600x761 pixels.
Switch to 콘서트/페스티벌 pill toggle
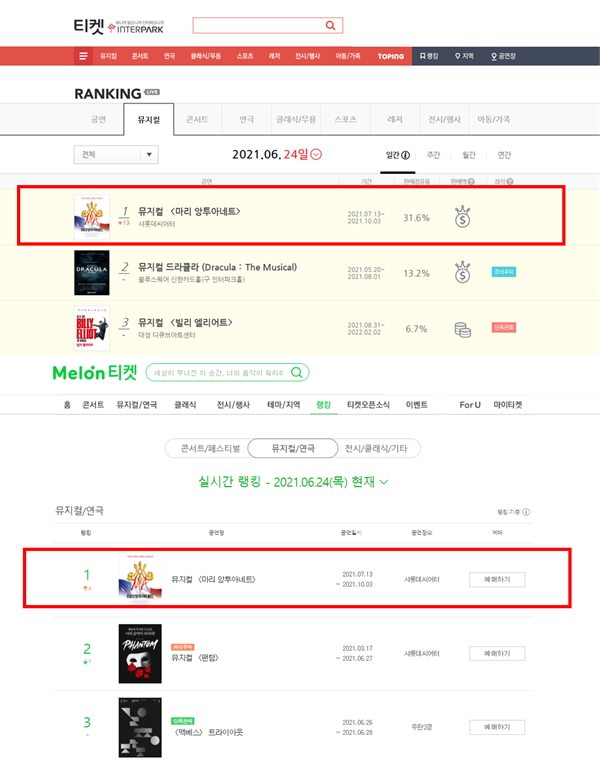pos(210,448)
